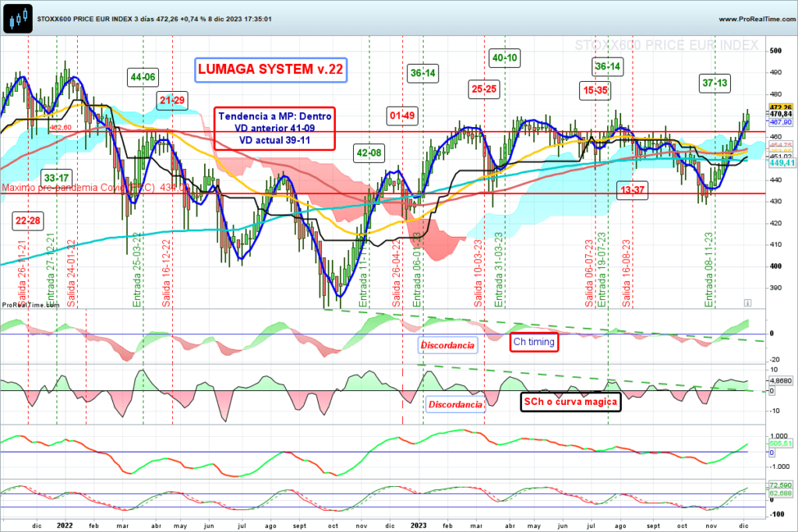This screenshot has width=798, height=532.
Task: Click the green 505,51 indicator value tag
Action: tap(781, 443)
